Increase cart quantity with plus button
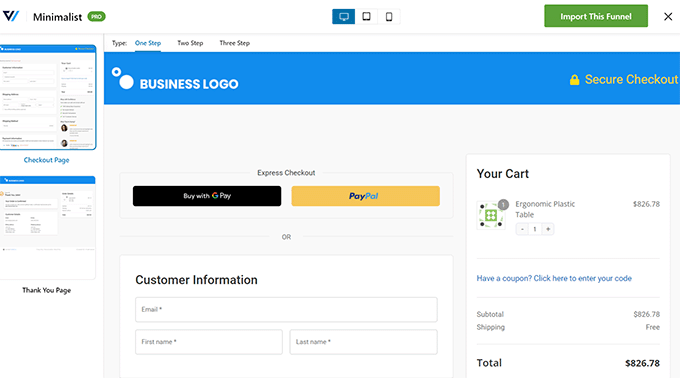Image resolution: width=680 pixels, height=378 pixels. point(548,229)
